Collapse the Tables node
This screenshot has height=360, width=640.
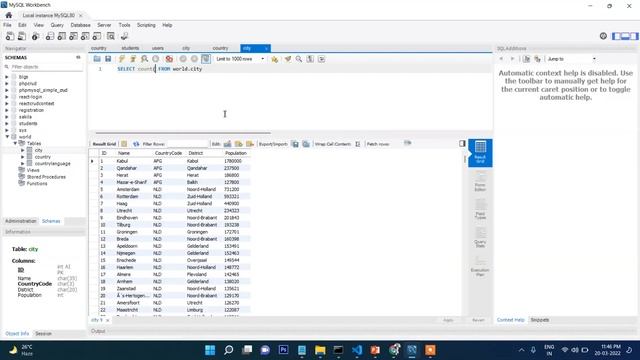tap(15, 144)
